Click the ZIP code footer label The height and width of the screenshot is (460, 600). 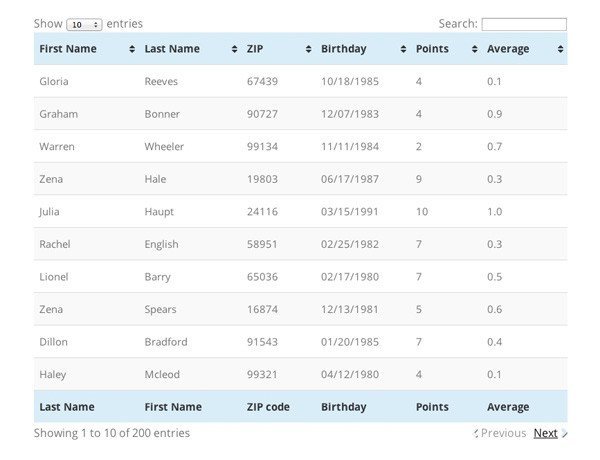[274, 407]
